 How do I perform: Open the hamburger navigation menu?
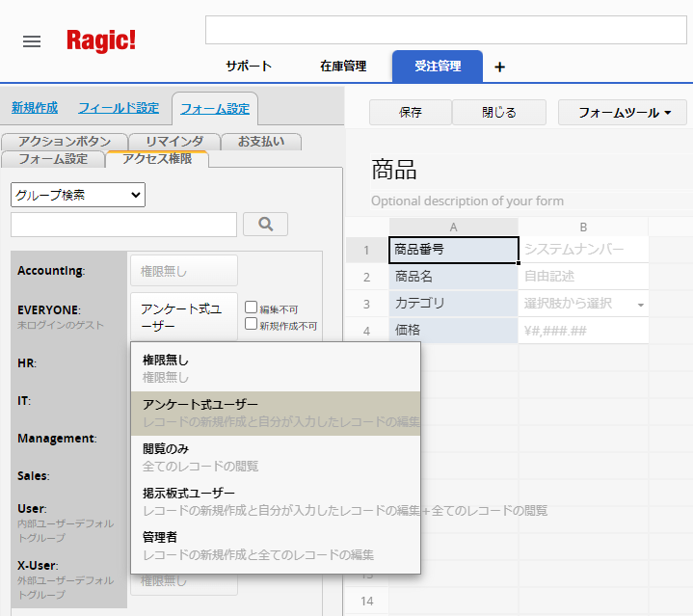point(32,41)
